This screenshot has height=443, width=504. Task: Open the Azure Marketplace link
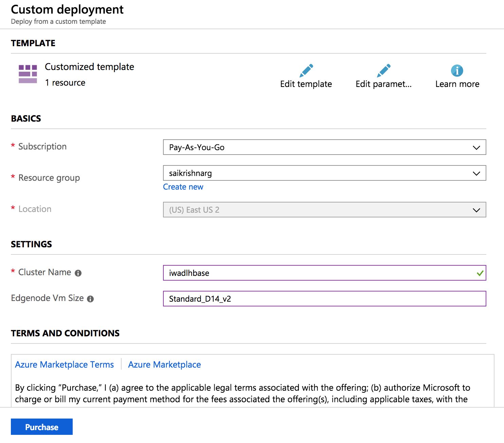tap(164, 365)
